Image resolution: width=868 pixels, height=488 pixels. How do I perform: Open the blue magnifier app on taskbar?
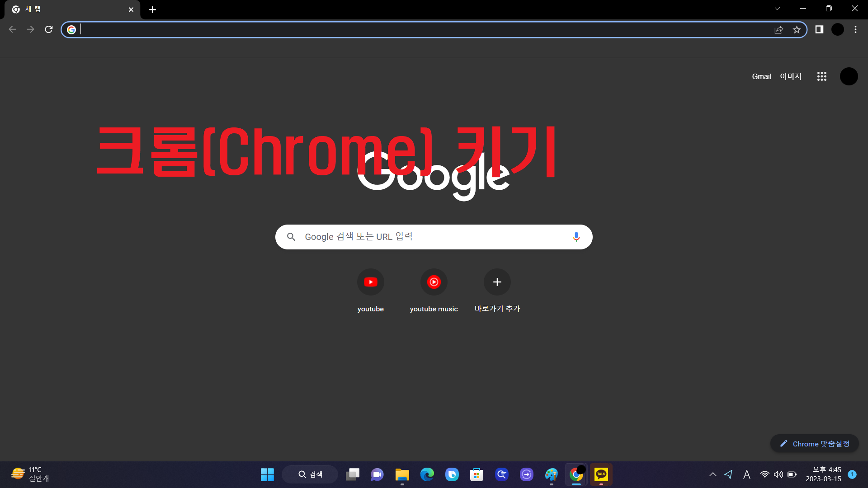point(501,474)
